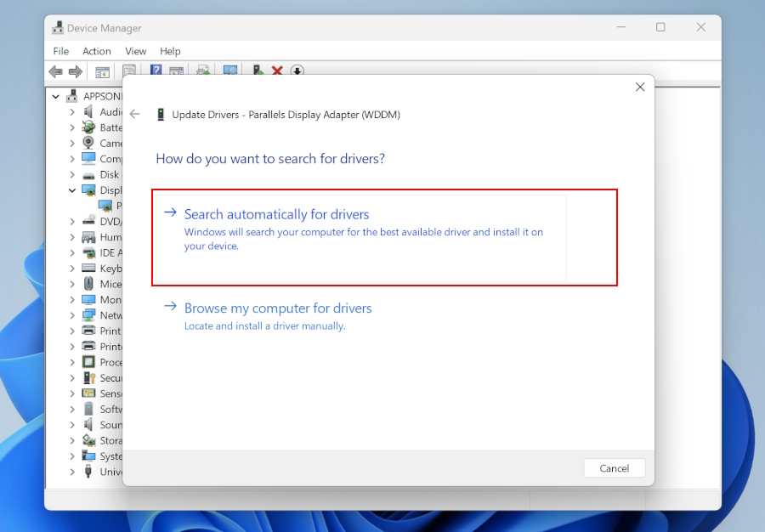
Task: Click the toolbar Back arrow in Device Manager
Action: coord(56,71)
